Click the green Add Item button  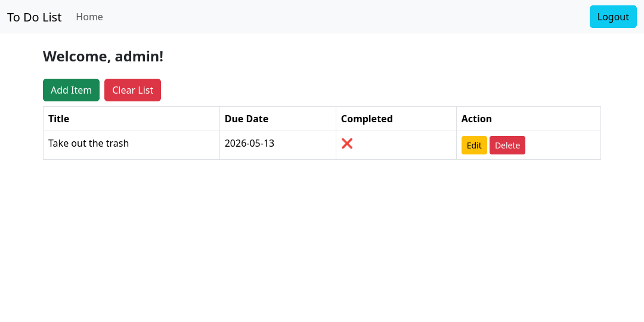pos(71,90)
